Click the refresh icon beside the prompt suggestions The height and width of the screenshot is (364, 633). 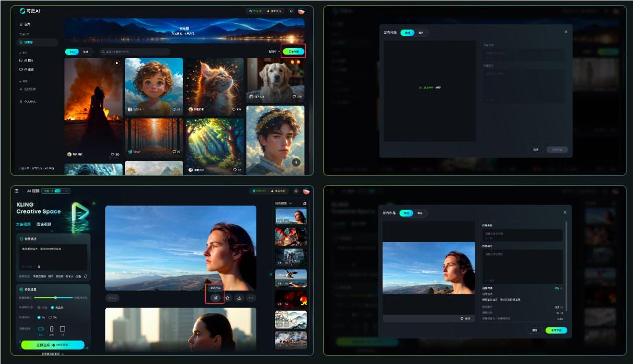85,276
